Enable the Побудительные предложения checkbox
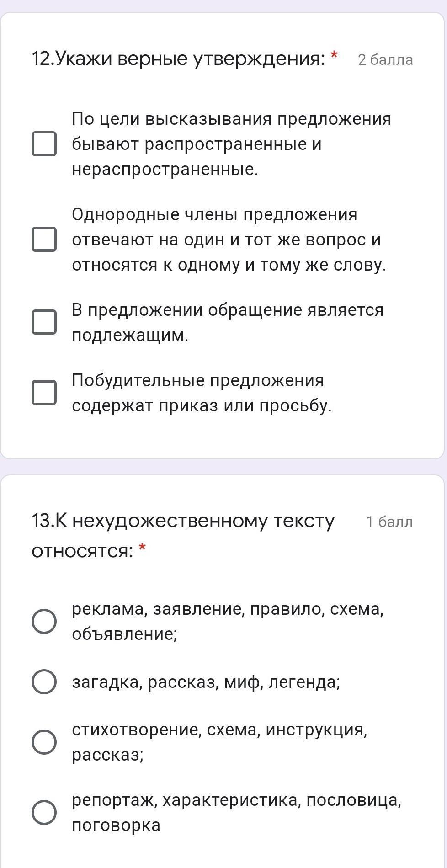447x868 pixels. pos(44,393)
